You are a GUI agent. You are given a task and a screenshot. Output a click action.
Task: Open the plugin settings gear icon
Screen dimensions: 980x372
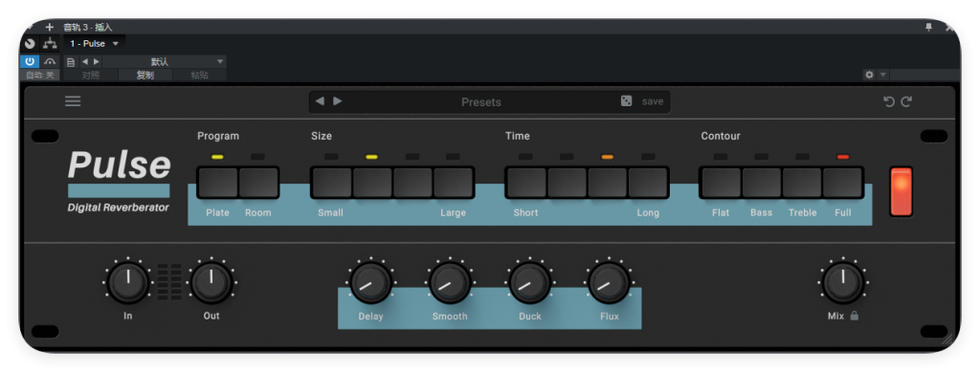869,75
